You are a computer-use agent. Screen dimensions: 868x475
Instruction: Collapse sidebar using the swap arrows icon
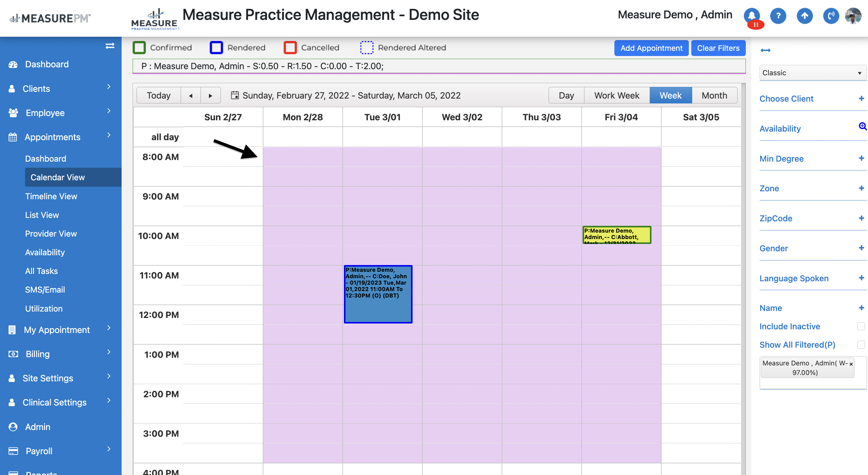tap(110, 46)
